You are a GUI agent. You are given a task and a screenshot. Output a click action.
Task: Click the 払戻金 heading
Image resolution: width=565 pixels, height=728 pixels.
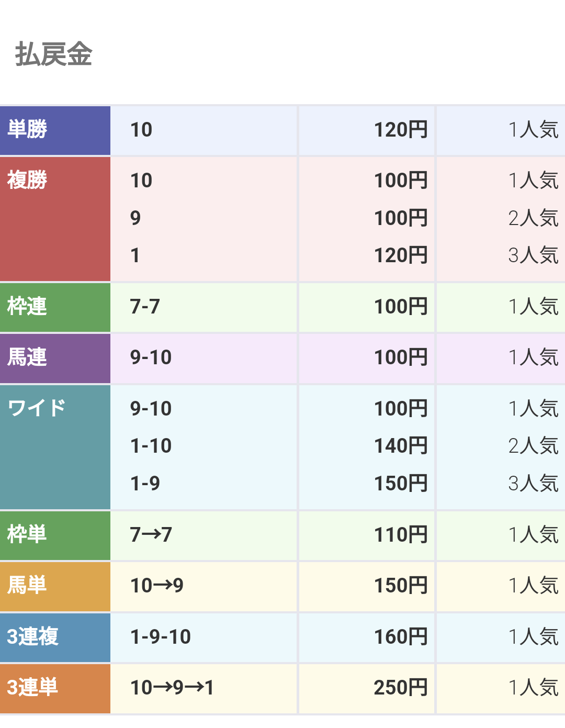[x=53, y=54]
